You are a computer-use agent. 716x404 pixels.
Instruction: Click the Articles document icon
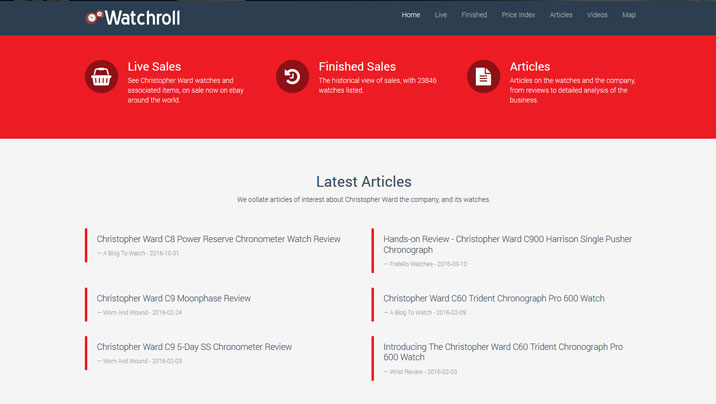484,77
